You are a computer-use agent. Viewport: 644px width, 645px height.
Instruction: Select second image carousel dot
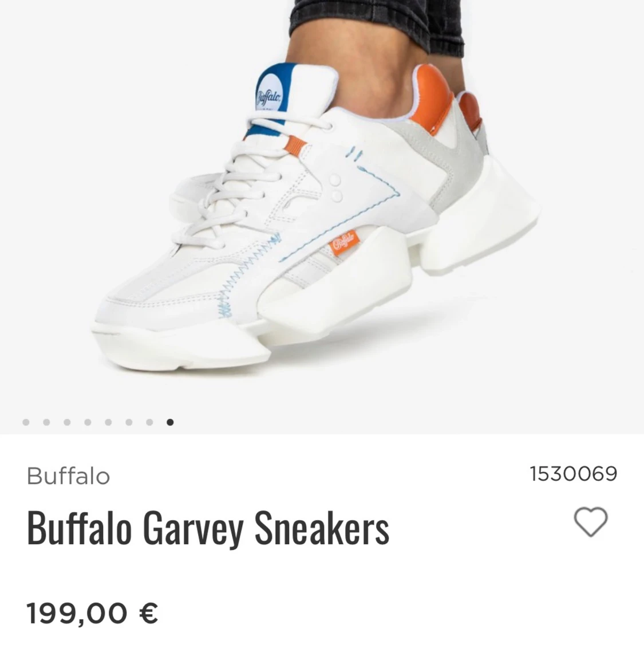point(46,422)
